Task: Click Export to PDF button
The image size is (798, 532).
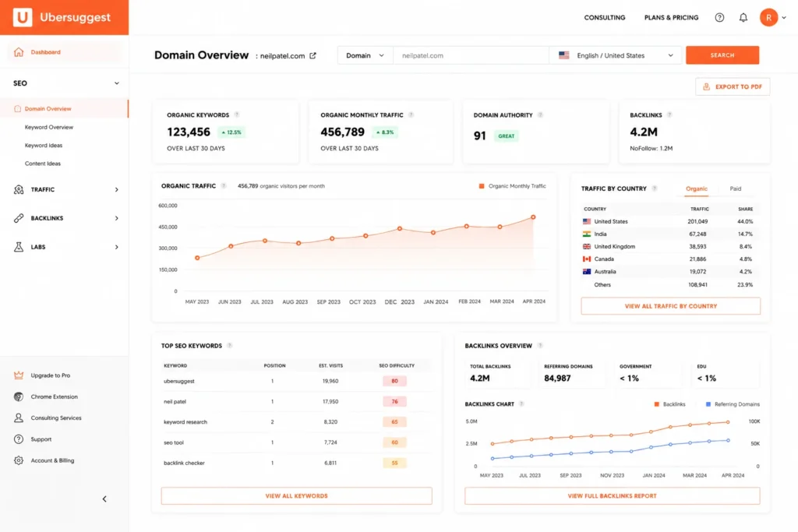Action: click(x=733, y=87)
